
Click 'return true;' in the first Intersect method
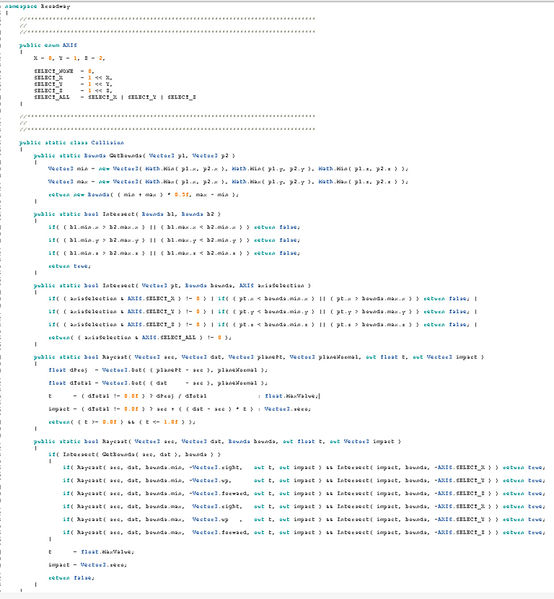[x=70, y=266]
